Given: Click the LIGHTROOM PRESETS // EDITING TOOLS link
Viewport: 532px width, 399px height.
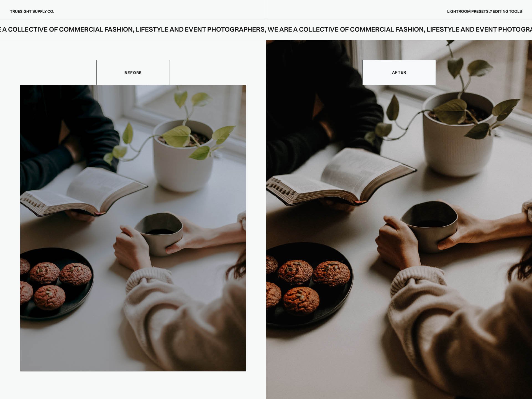Looking at the screenshot, I should pos(484,11).
